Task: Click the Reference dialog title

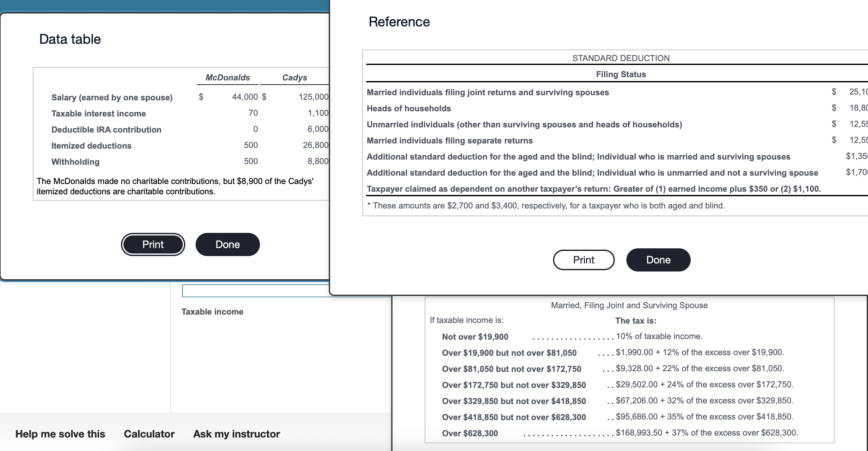Action: click(x=399, y=21)
